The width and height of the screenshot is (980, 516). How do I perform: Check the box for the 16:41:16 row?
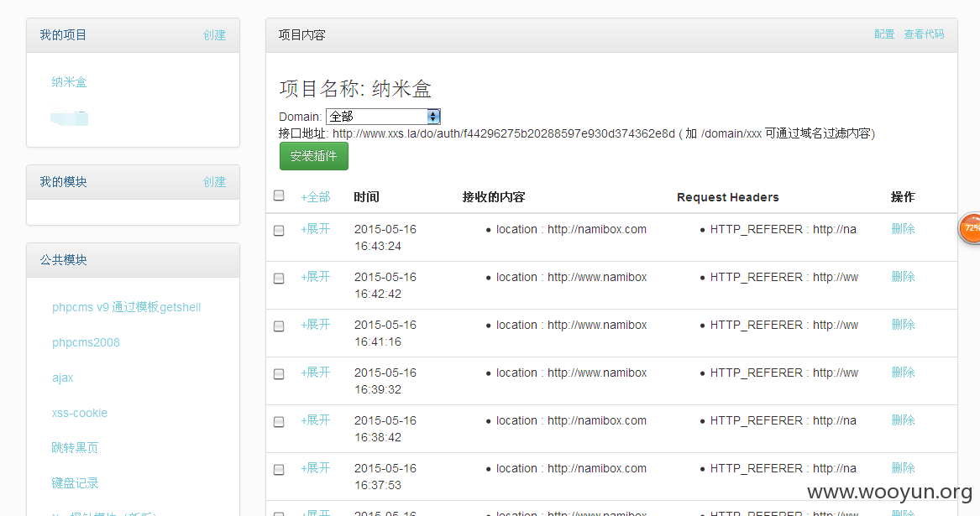pyautogui.click(x=279, y=326)
